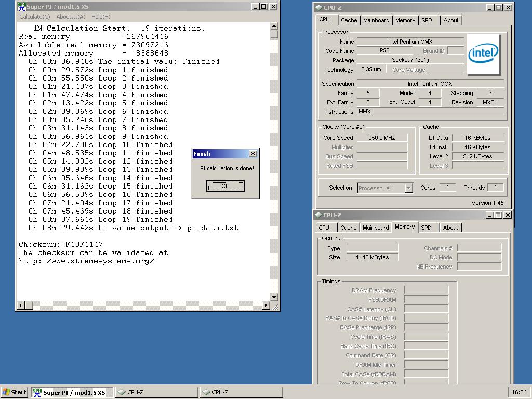Open the Help(H) menu in Super PI

(x=101, y=17)
